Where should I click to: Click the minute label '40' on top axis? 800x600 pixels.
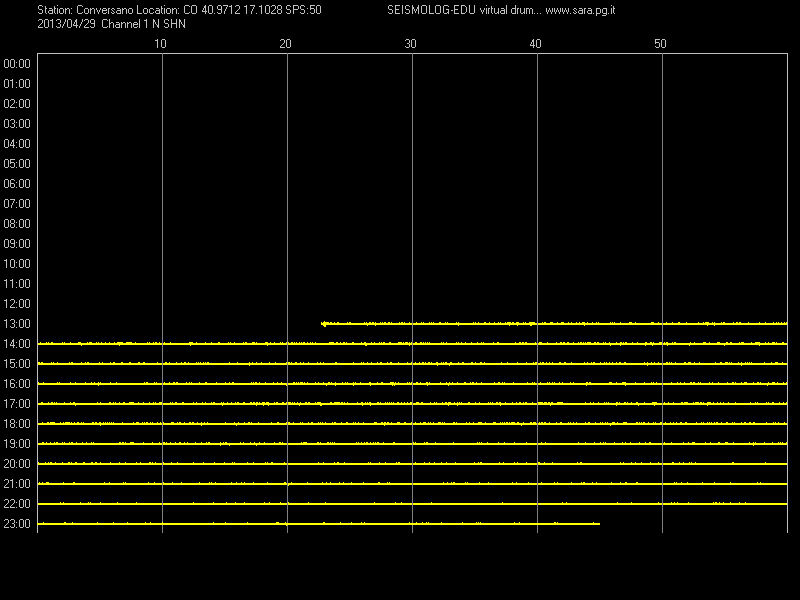[535, 44]
